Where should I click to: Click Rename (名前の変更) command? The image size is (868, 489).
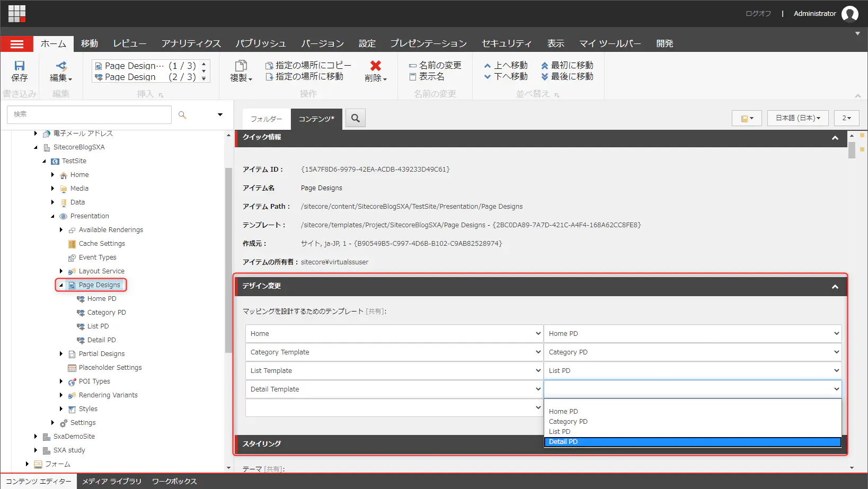pyautogui.click(x=435, y=65)
